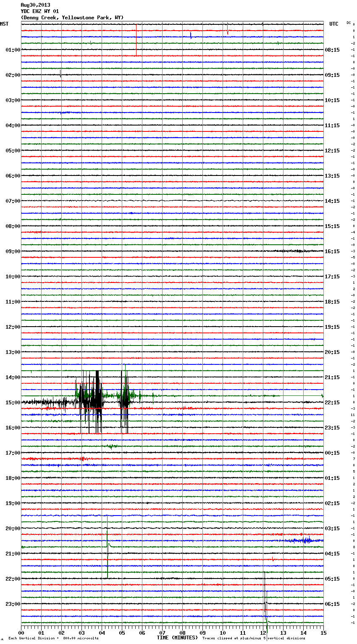Click the TIME (MINUTES) axis label
The image size is (357, 644).
click(x=177, y=638)
